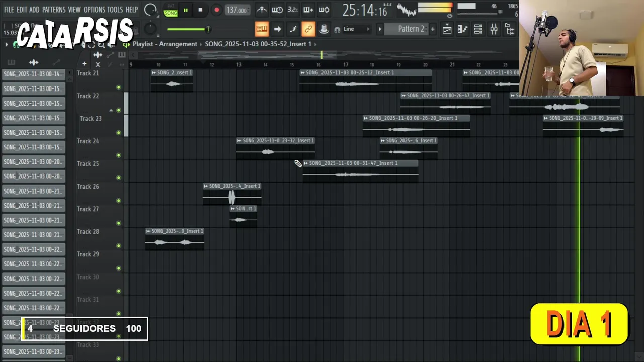This screenshot has width=644, height=362.
Task: Open the Playlist window icon
Action: pos(447,29)
